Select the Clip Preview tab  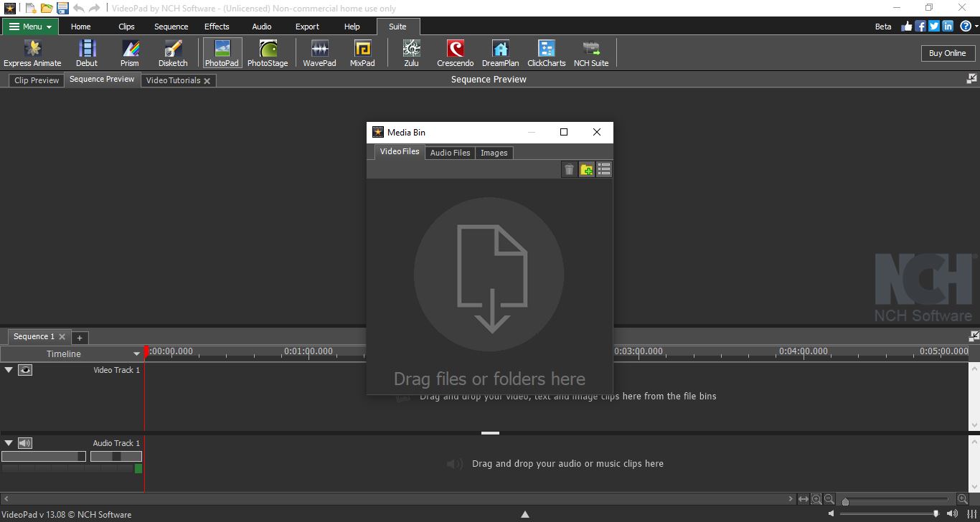37,80
